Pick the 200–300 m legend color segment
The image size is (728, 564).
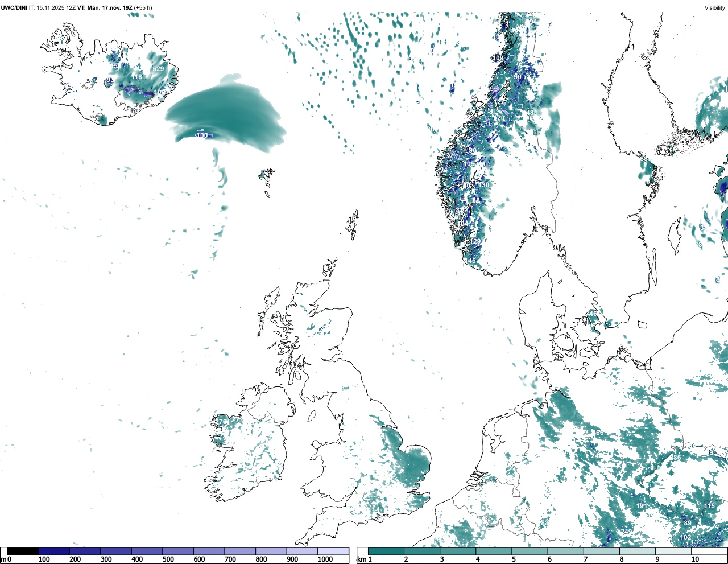85,551
